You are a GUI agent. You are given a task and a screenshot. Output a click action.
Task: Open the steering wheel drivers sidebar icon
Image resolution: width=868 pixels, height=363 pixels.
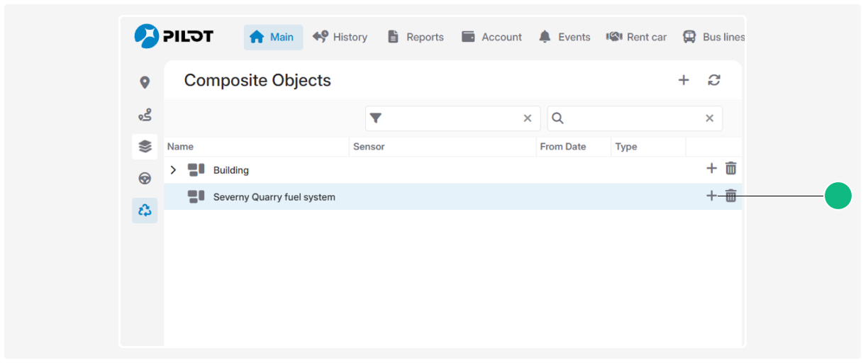[145, 179]
